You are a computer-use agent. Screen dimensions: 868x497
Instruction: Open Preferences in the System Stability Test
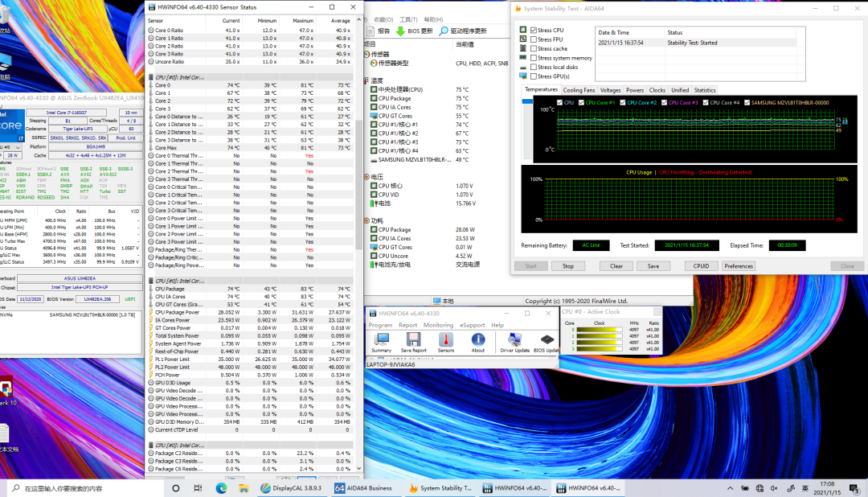point(739,266)
